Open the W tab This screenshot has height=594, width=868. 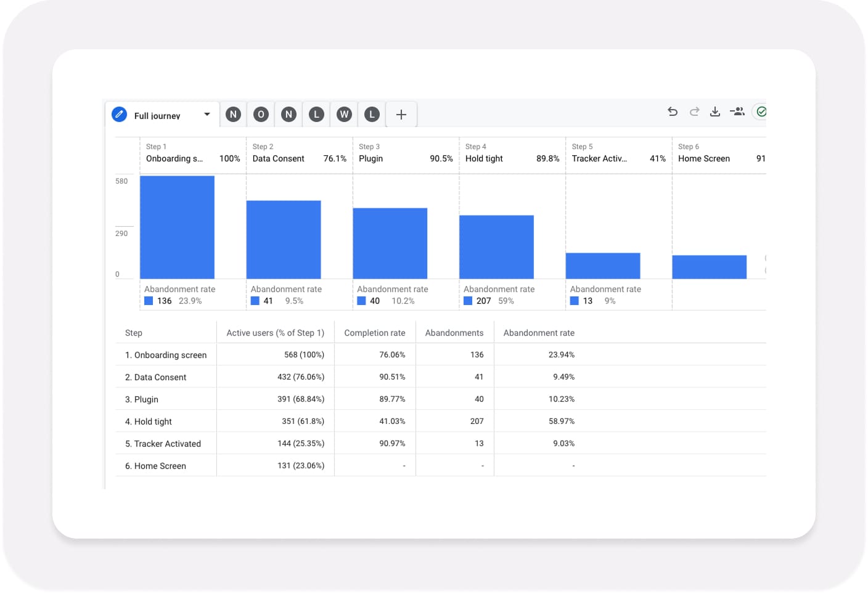344,115
